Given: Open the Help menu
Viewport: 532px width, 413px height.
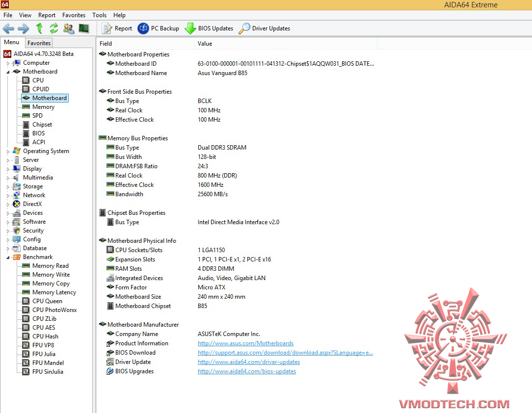Looking at the screenshot, I should click(x=119, y=15).
